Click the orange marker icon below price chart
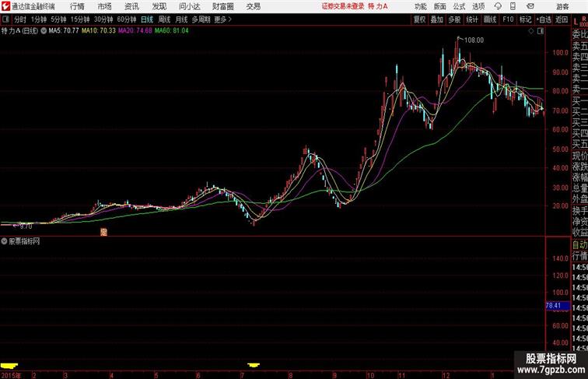 (x=104, y=232)
